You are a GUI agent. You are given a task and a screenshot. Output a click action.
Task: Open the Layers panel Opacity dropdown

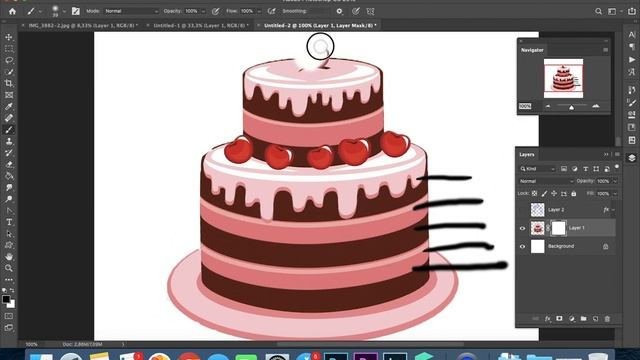point(615,181)
